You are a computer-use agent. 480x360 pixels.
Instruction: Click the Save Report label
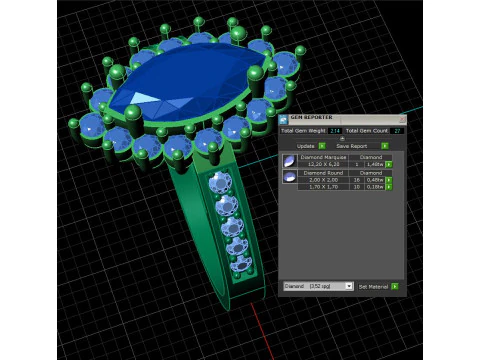click(351, 146)
